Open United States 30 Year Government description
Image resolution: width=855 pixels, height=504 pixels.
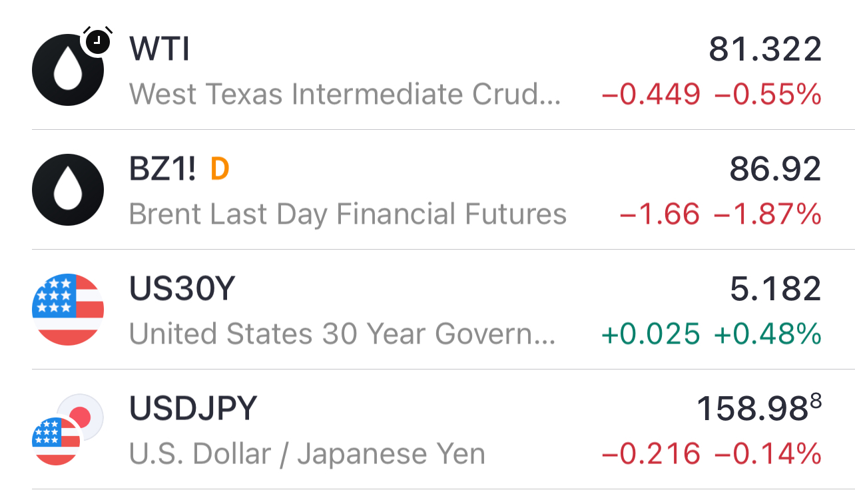click(342, 334)
